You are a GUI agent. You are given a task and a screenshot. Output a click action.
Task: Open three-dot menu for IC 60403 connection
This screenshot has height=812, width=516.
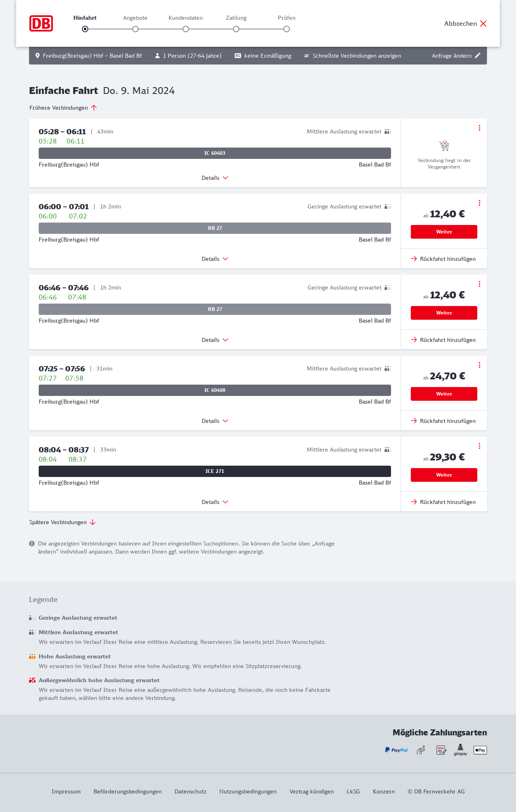pyautogui.click(x=479, y=128)
